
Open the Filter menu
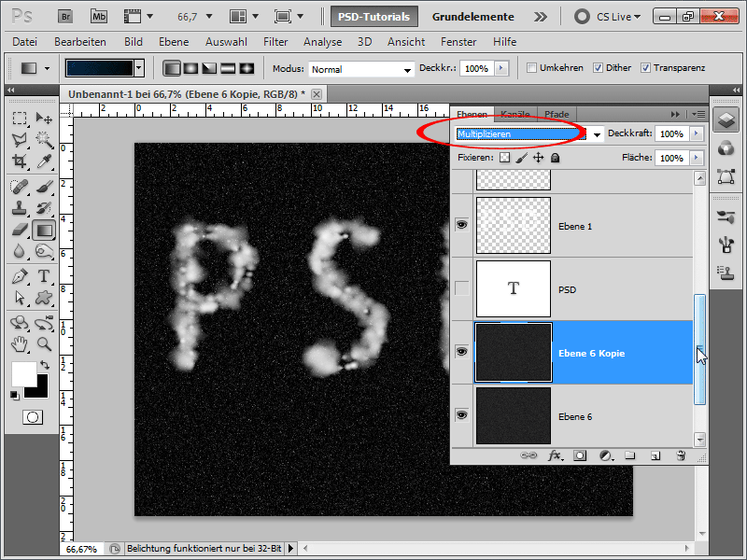point(275,42)
